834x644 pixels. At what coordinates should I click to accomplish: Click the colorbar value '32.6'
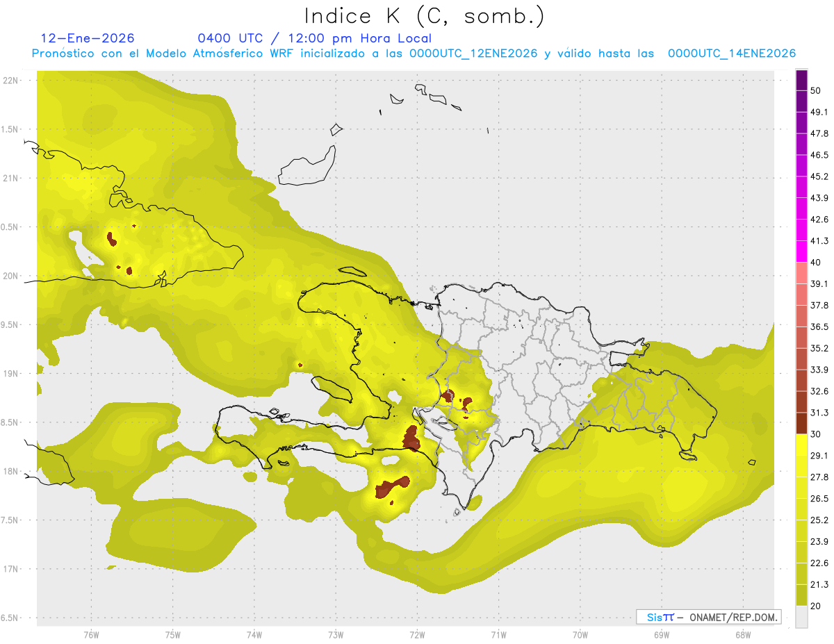(x=819, y=391)
